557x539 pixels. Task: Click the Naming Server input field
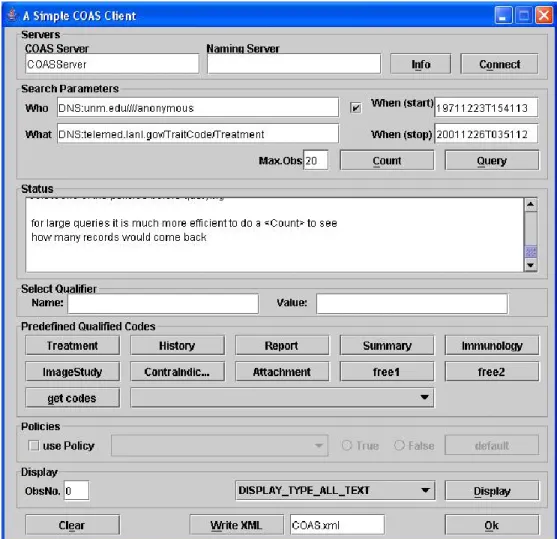[x=294, y=64]
